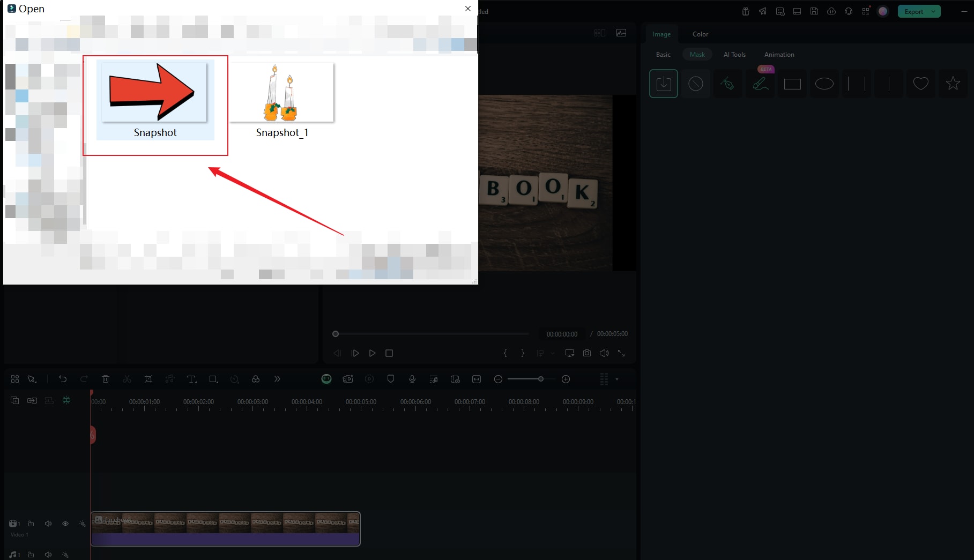Click the timeline zoom slider handle
This screenshot has width=974, height=560.
point(541,379)
